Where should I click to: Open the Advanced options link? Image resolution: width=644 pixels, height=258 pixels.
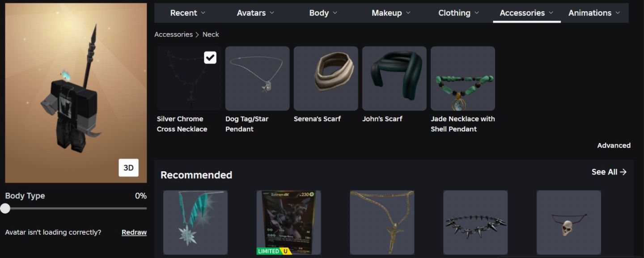coord(614,145)
